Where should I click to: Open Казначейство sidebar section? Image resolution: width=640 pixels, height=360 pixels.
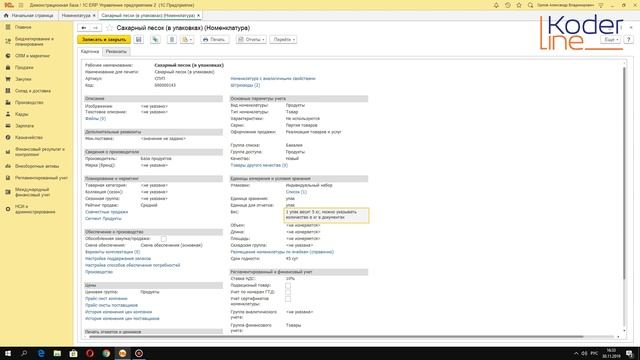[x=29, y=138]
